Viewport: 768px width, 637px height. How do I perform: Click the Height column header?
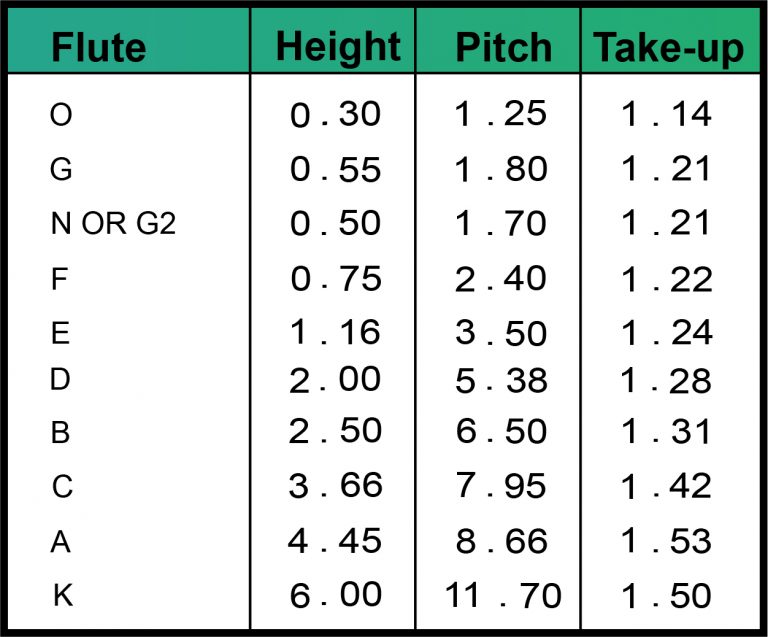point(338,47)
